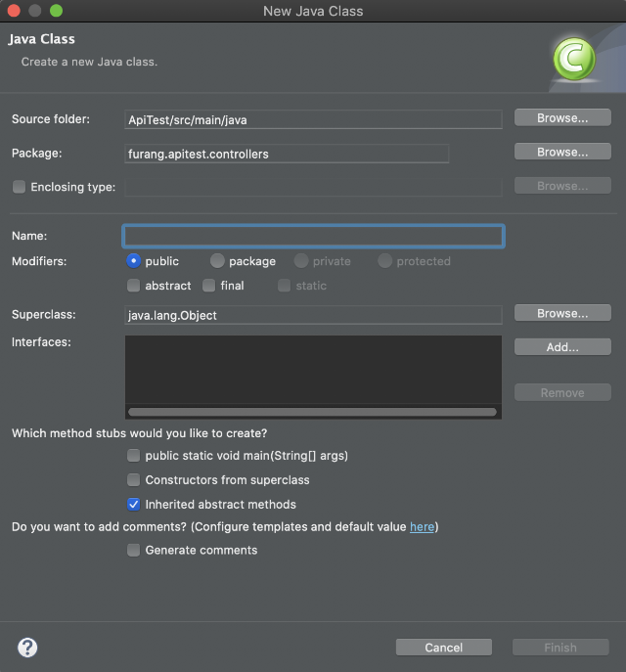Select the protected modifier radio button
Viewport: 626px width, 672px height.
pos(384,260)
